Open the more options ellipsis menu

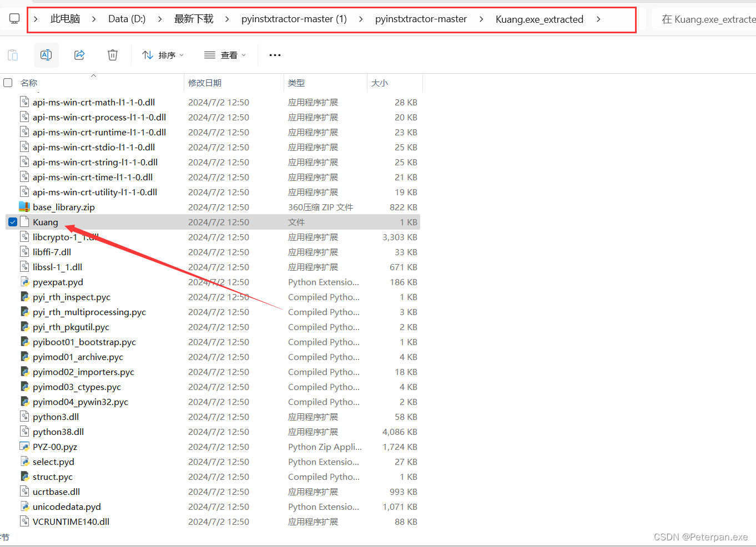click(275, 55)
